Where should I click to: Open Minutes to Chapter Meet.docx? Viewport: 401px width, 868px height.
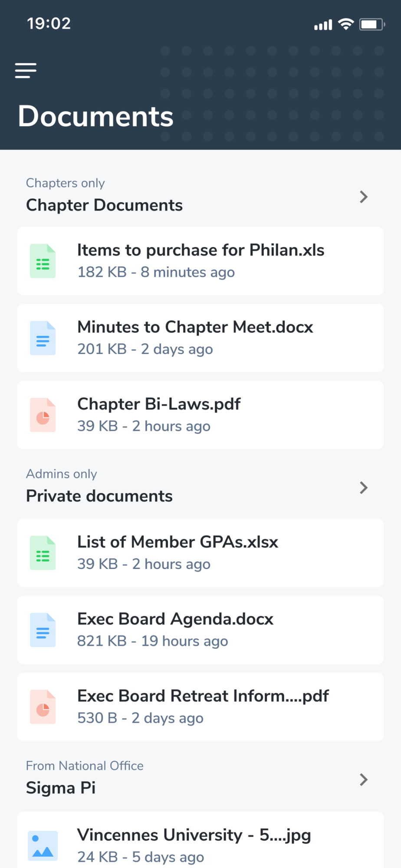coord(200,338)
